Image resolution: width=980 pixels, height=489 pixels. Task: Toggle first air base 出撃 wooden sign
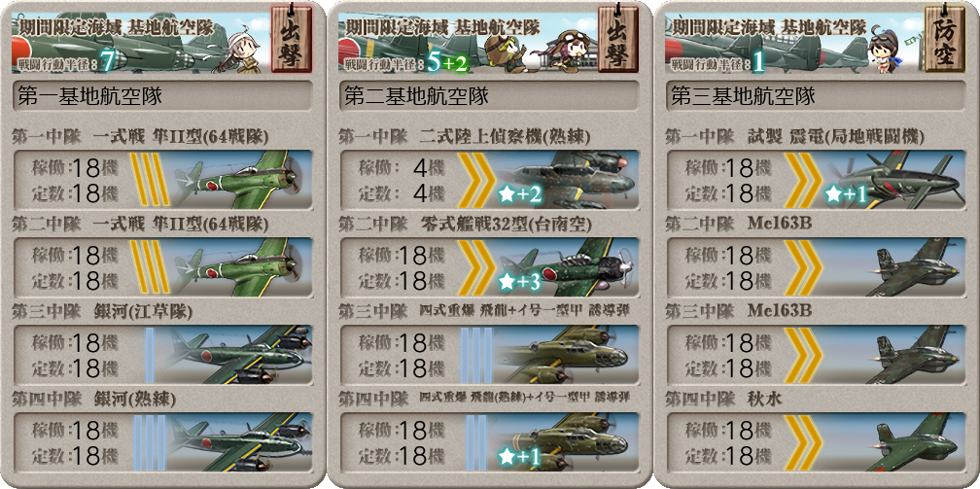(292, 40)
